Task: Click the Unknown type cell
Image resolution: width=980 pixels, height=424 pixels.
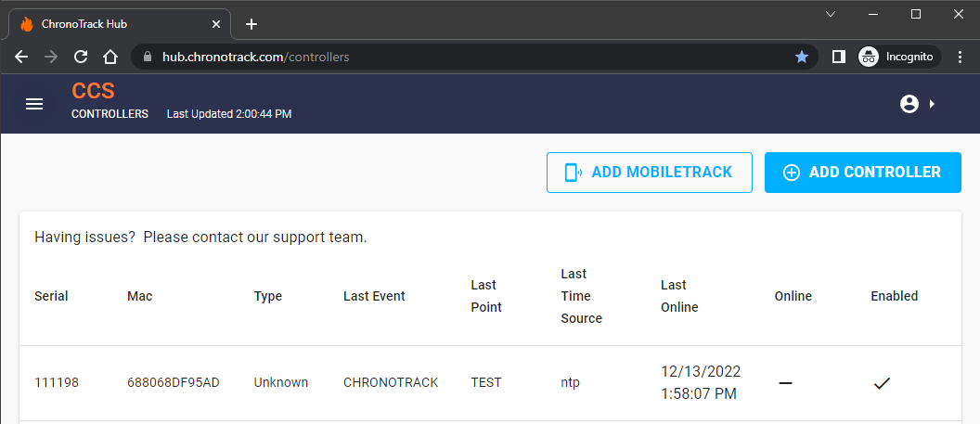Action: (280, 382)
